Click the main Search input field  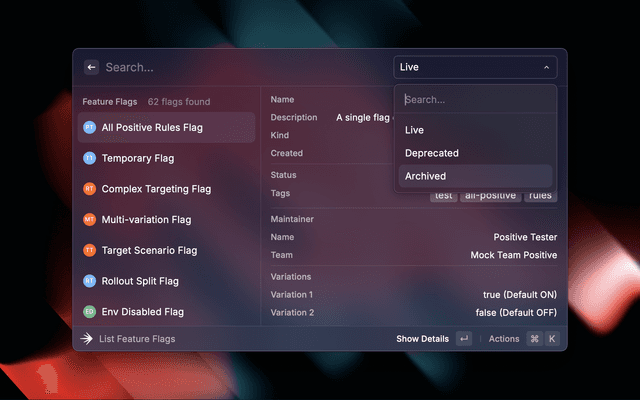tap(240, 67)
